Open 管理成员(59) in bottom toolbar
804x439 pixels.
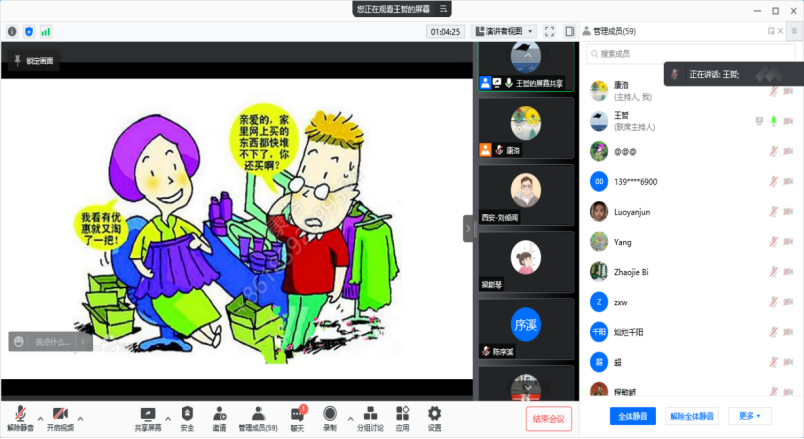coord(257,416)
